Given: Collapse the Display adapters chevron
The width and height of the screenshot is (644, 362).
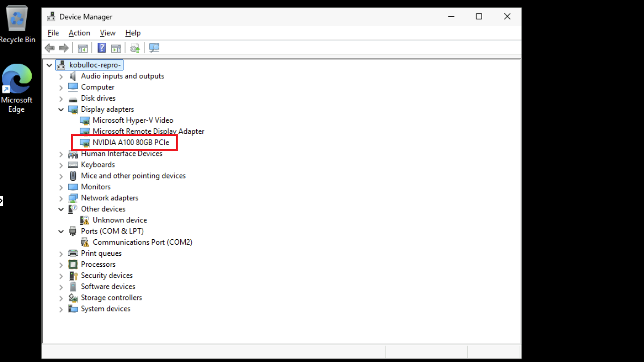Looking at the screenshot, I should click(x=61, y=110).
